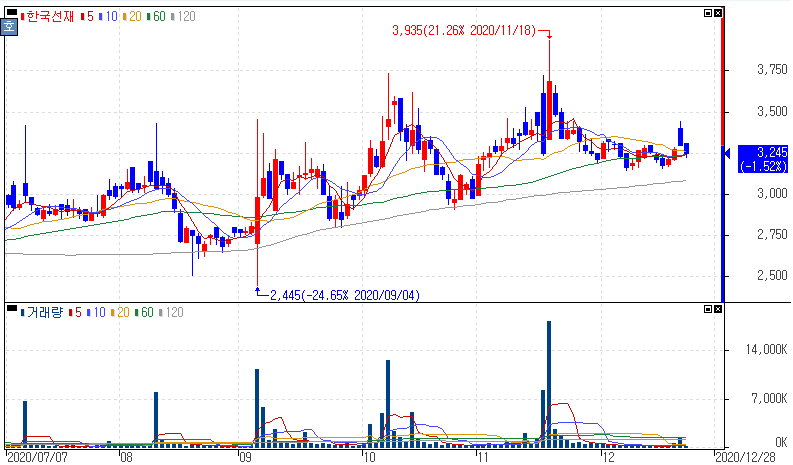Screen dimensions: 793x465
Task: Click the 2020/07/07 start date label
Action: point(38,457)
